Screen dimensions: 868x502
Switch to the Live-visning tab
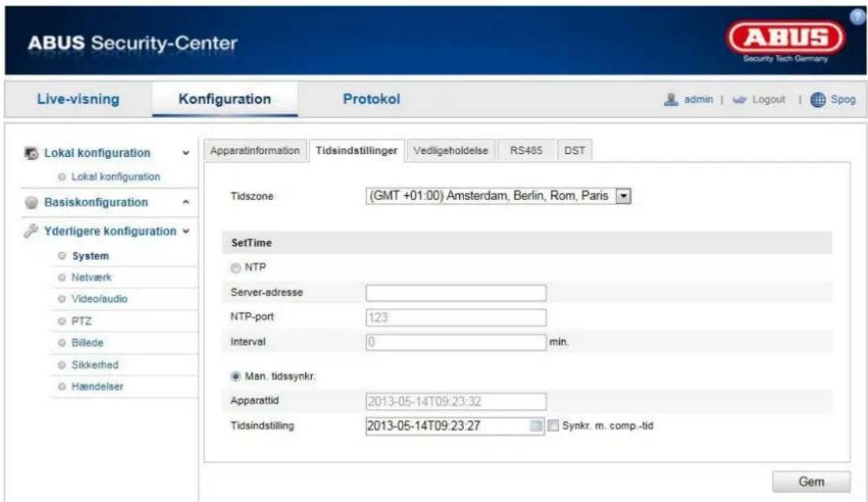pos(77,99)
